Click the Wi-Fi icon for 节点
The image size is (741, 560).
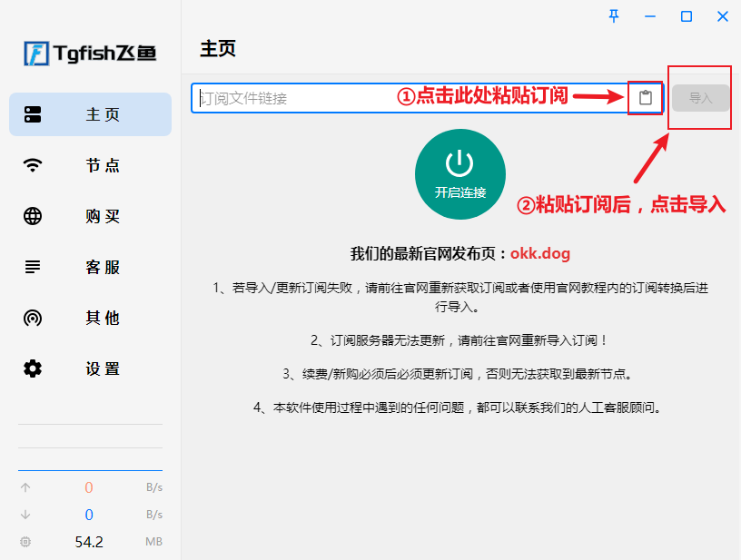tap(33, 165)
